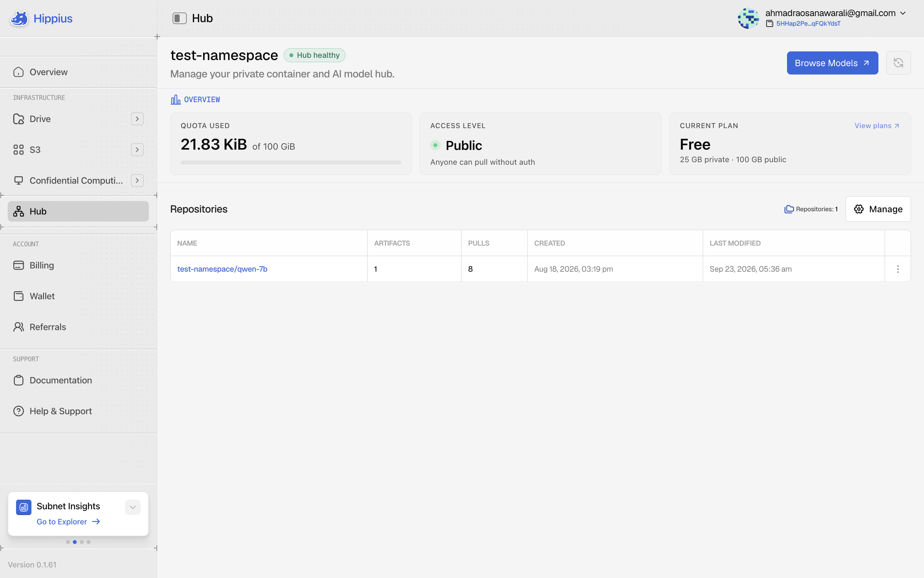
Task: Click the S3 grid icon
Action: (x=18, y=149)
